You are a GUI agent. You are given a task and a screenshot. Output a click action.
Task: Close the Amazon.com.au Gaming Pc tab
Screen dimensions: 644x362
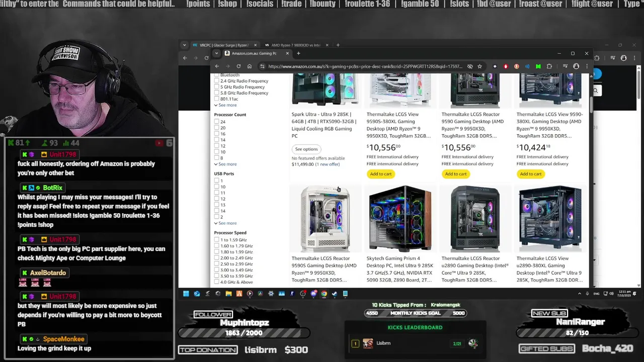click(287, 53)
